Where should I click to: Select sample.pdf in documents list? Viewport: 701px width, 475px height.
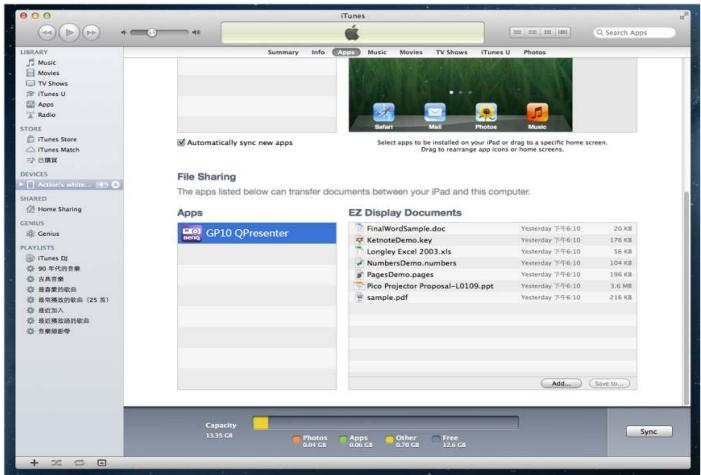pos(493,297)
